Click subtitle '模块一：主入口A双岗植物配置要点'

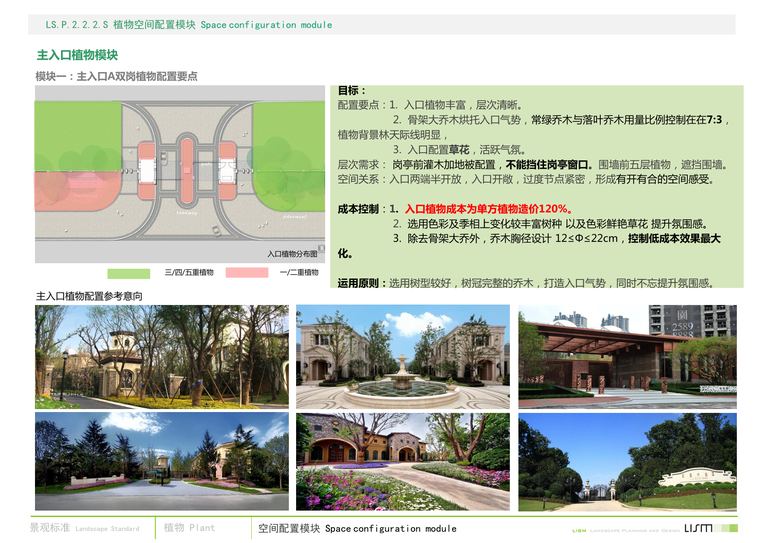[117, 76]
